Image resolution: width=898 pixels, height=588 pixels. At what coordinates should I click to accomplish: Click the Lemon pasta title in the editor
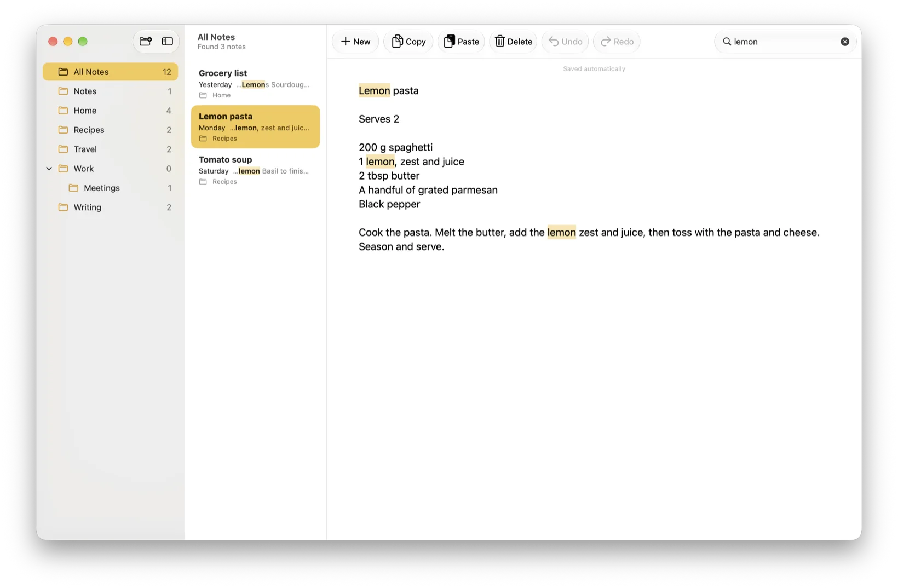[x=389, y=91]
